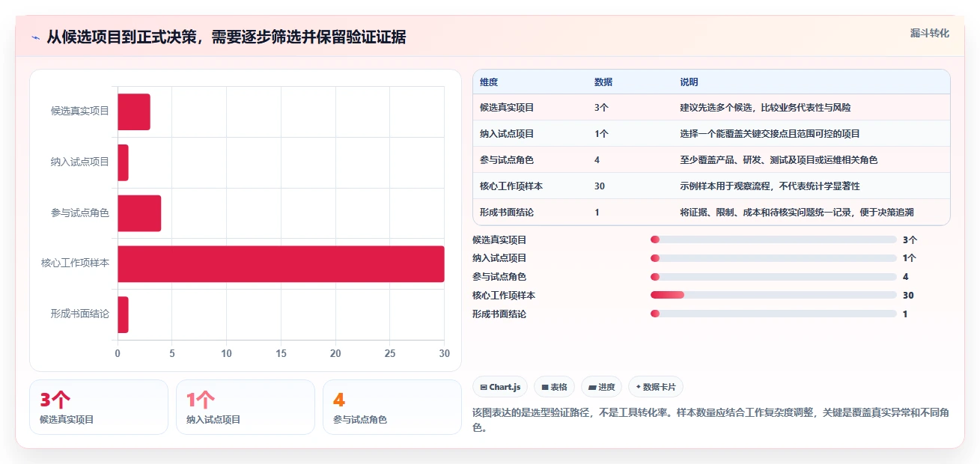Click table cell 形成书面结论
Viewport: 980px width, 464px height.
507,213
